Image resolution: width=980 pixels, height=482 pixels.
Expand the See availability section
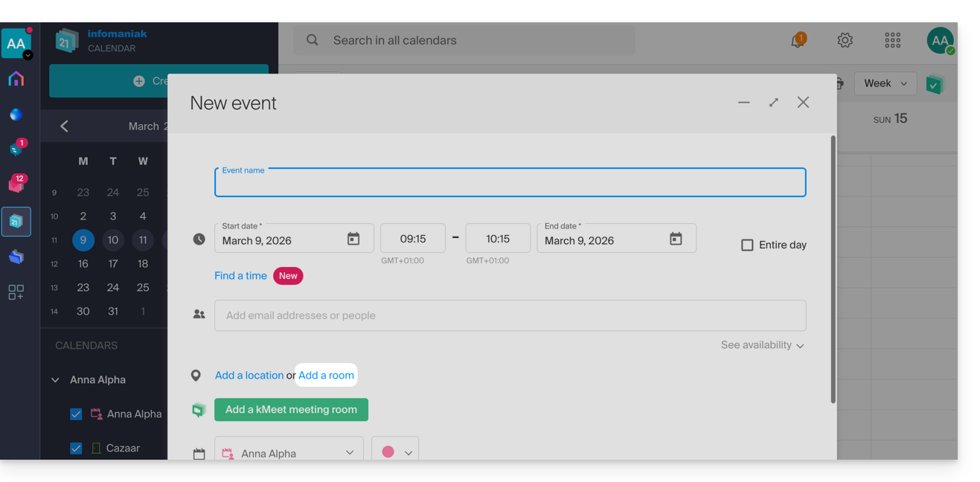[x=762, y=345]
